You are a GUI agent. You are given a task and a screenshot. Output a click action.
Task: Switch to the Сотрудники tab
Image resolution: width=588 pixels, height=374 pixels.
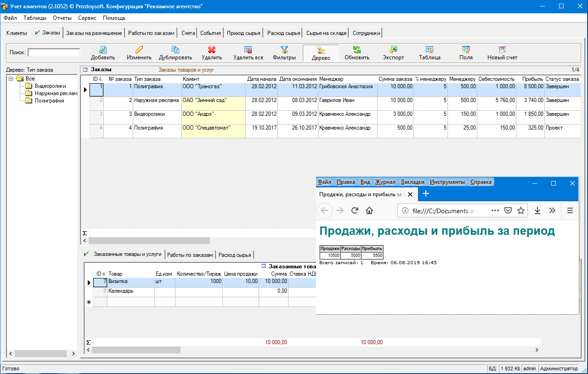coord(366,33)
